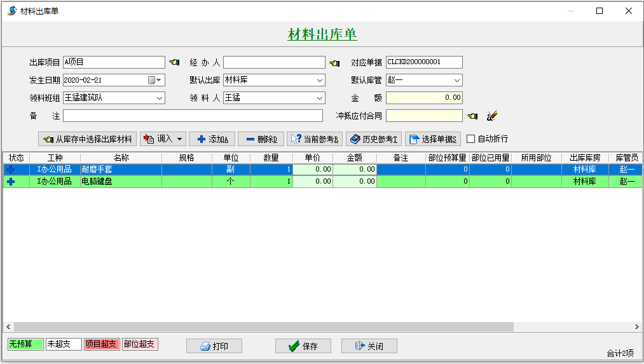Click the 删除 minus button
Image resolution: width=644 pixels, height=364 pixels.
pos(261,139)
